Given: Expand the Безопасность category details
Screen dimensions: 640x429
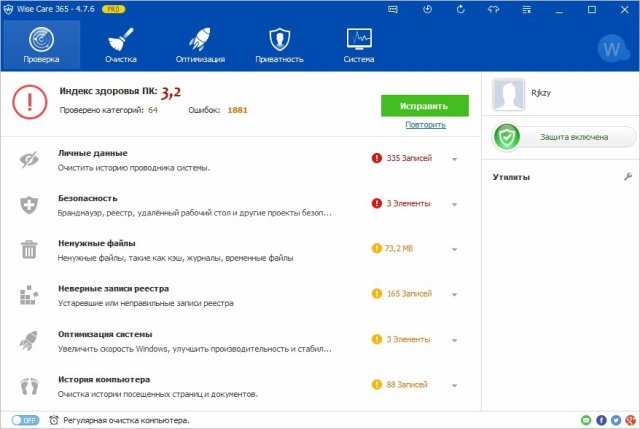Looking at the screenshot, I should [454, 204].
